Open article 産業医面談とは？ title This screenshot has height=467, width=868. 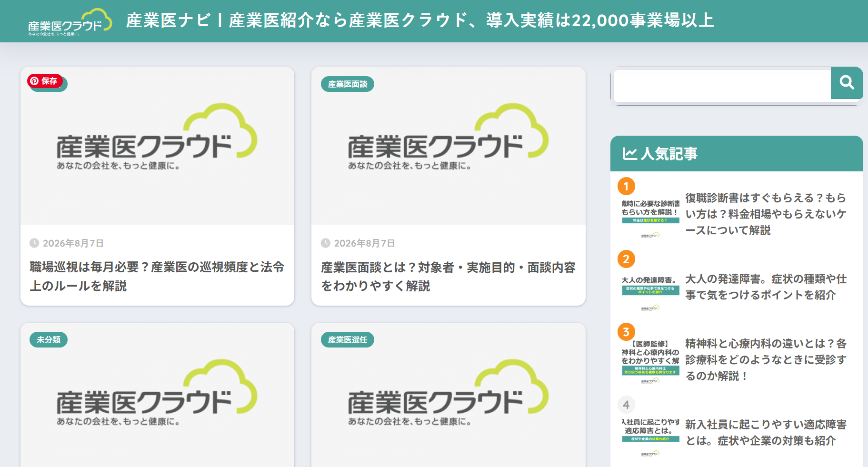(x=448, y=276)
